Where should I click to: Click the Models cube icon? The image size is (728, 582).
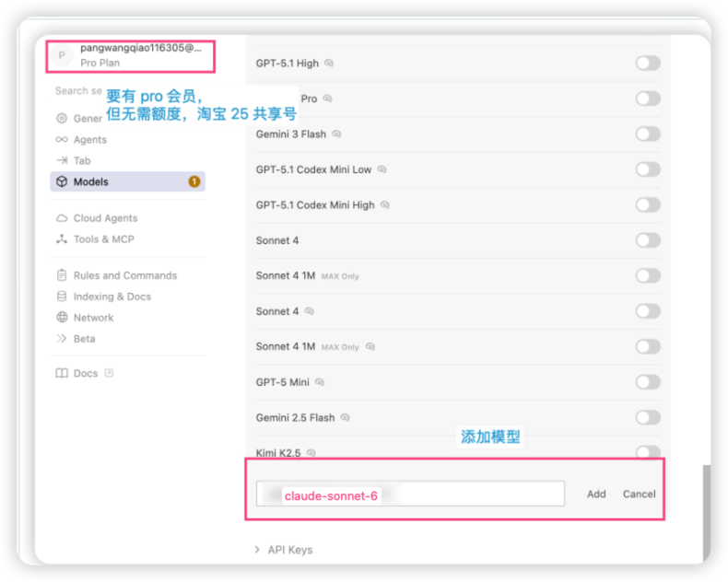[x=62, y=181]
